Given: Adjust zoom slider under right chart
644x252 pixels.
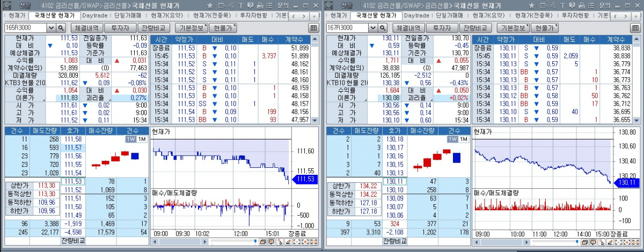Looking at the screenshot, I should 577,241.
